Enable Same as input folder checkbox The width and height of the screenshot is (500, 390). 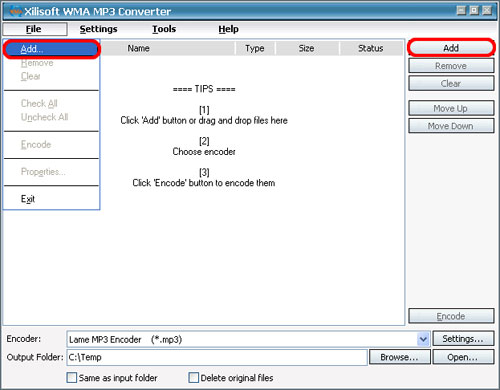[72, 378]
